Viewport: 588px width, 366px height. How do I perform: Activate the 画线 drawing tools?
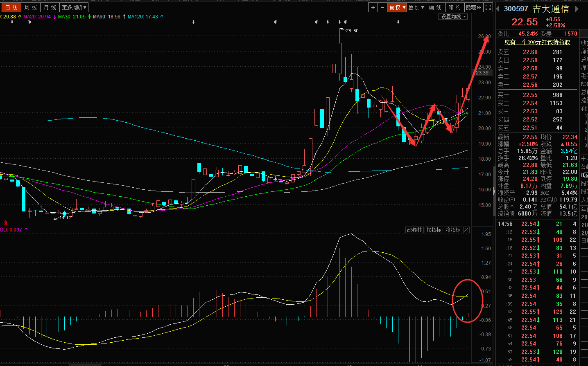pyautogui.click(x=435, y=7)
